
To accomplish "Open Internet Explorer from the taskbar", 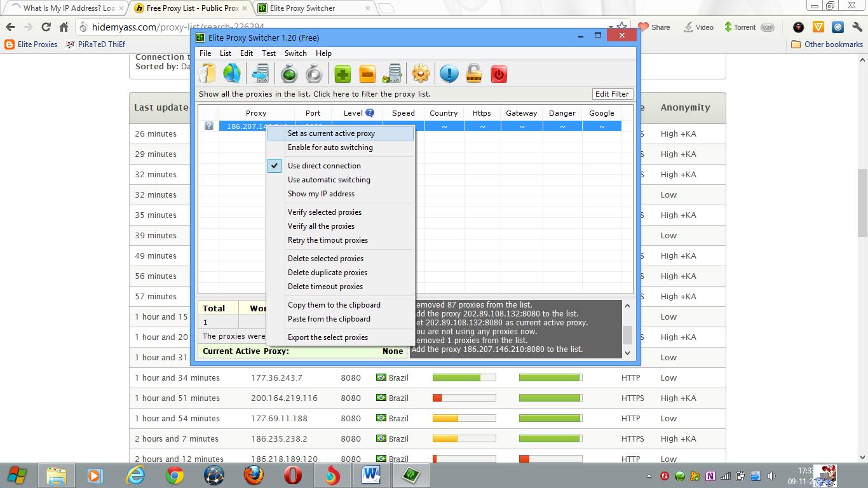I will click(x=135, y=475).
